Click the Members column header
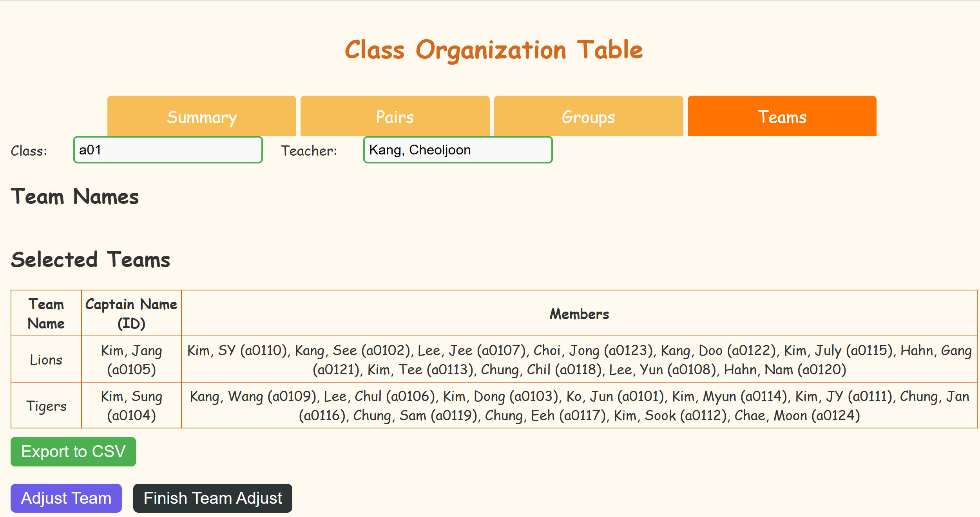This screenshot has width=980, height=517. pos(579,314)
